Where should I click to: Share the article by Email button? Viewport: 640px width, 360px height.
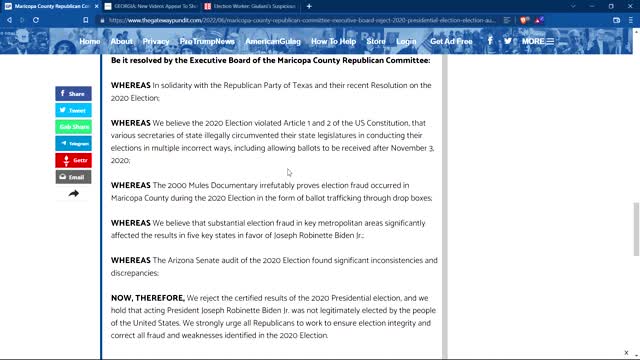click(73, 177)
